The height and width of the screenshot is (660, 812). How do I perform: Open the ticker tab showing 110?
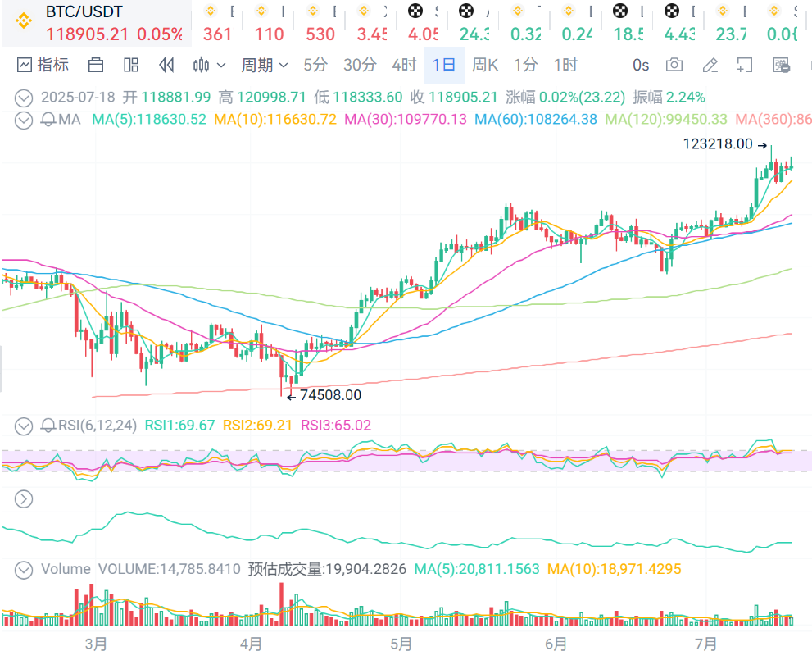click(x=269, y=23)
